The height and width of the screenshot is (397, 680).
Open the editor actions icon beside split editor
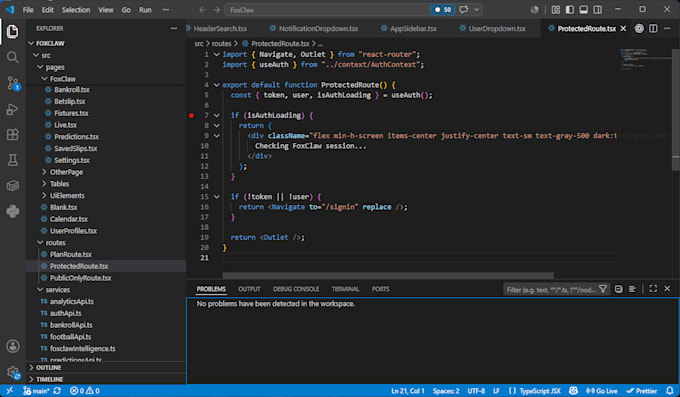[x=639, y=28]
